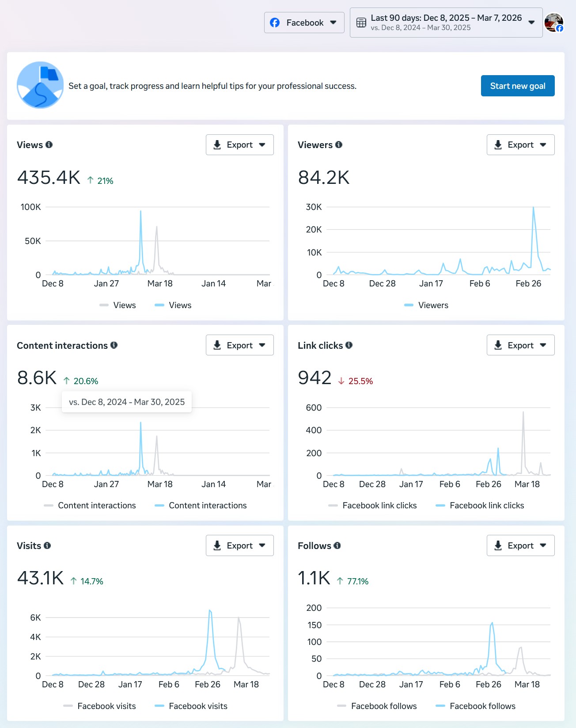
Task: Click the goal flag illustration
Action: point(40,85)
